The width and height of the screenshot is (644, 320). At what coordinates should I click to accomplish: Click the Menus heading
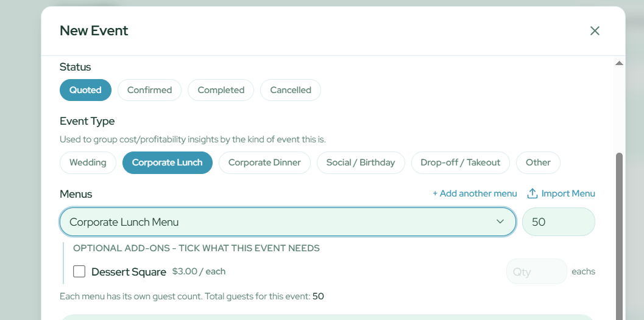76,193
